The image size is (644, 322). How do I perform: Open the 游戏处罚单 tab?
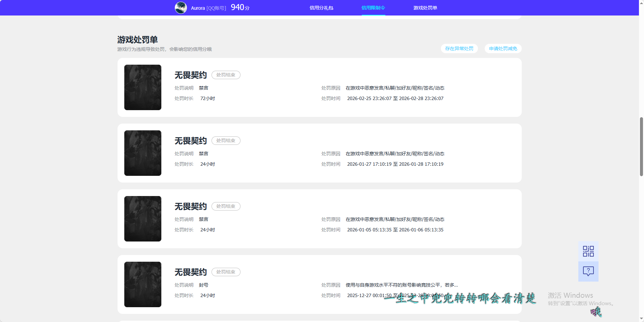(425, 8)
